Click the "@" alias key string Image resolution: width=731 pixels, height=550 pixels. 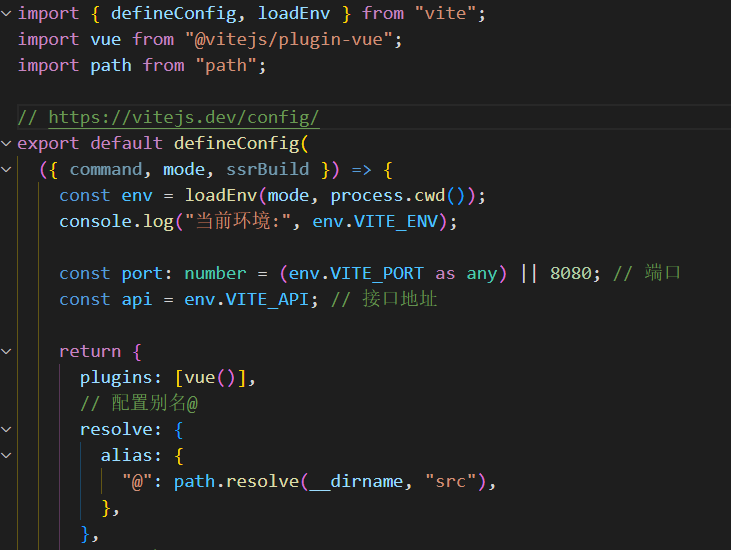coord(138,481)
